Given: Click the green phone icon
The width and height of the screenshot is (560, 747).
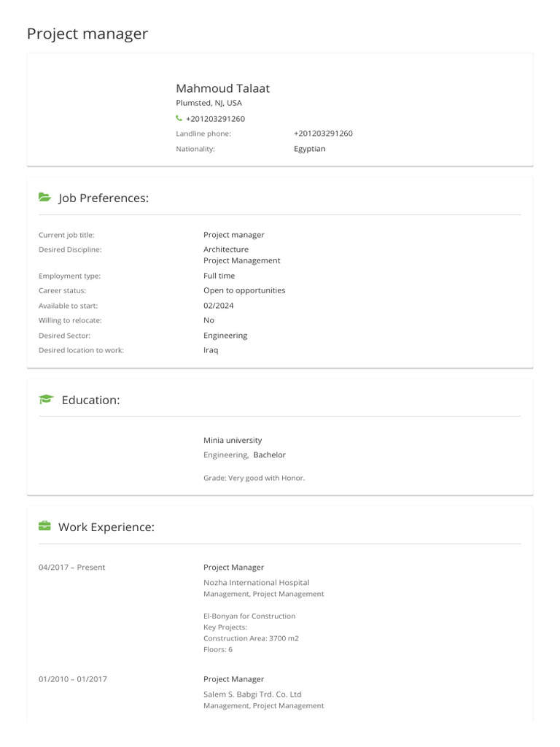Looking at the screenshot, I should click(x=179, y=118).
